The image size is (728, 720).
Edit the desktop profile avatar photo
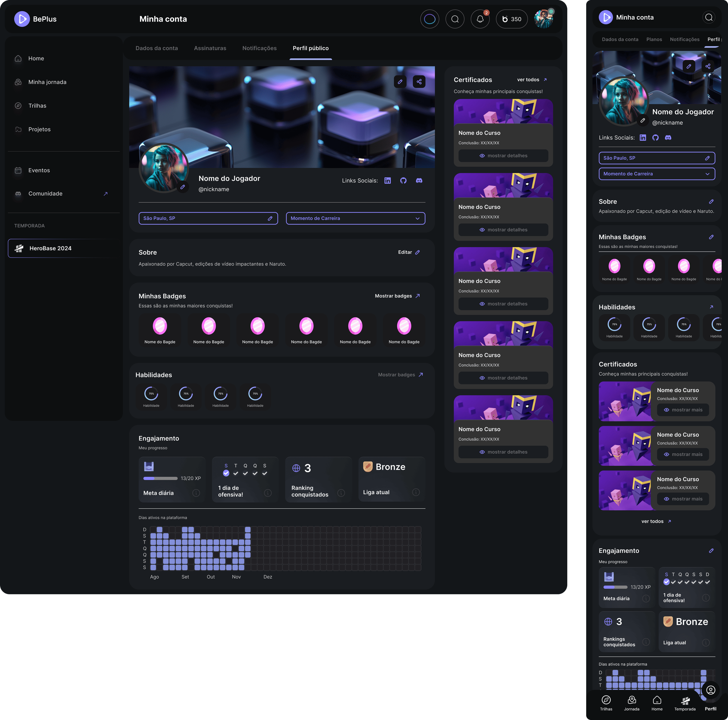(183, 187)
